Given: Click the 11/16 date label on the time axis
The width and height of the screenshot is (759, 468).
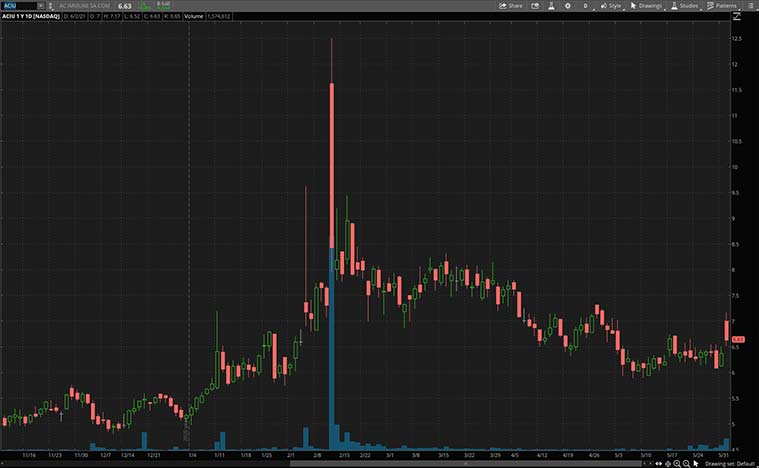Looking at the screenshot, I should (x=29, y=455).
